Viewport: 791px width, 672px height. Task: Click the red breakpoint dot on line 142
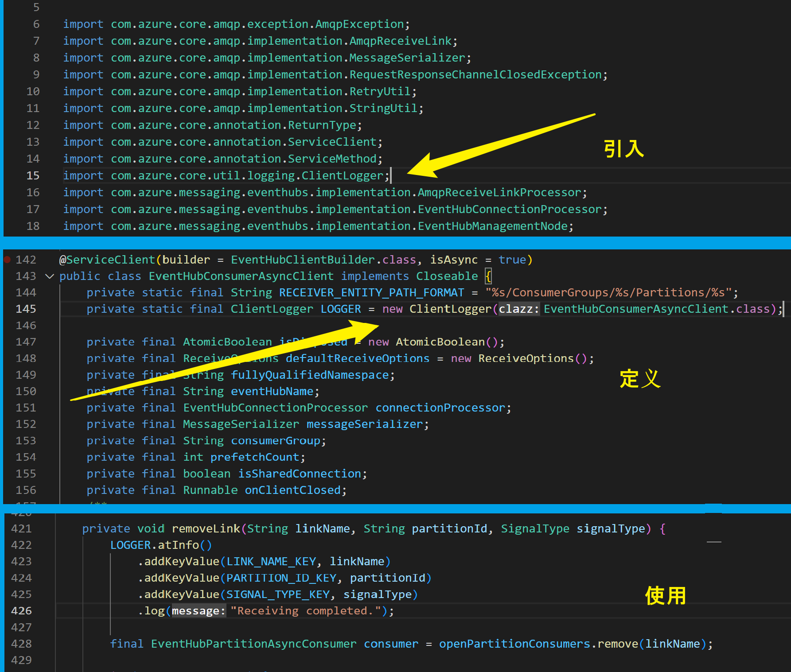[6, 259]
